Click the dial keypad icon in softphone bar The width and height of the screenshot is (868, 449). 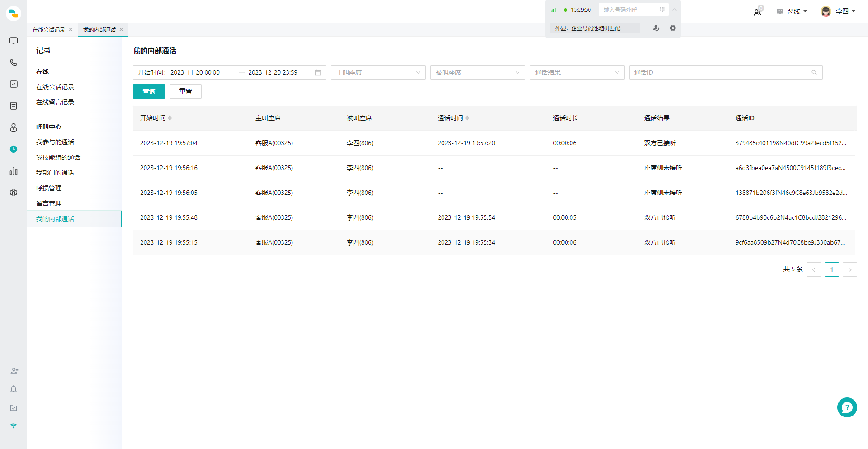[x=662, y=9]
